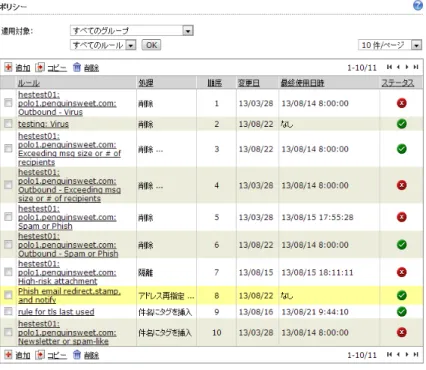Viewport: 426px width, 370px height.
Task: Select last-used time 13/08/21 9:44:10
Action: (x=315, y=312)
